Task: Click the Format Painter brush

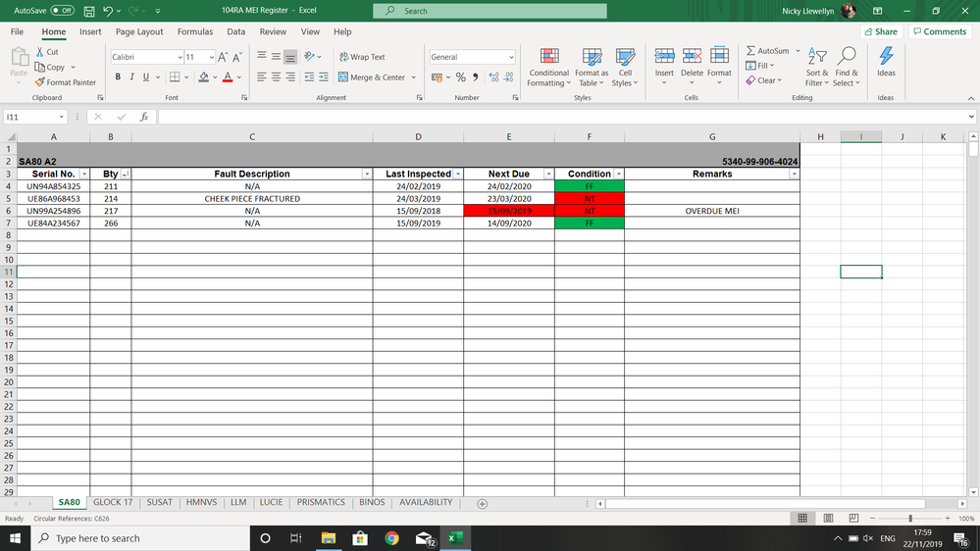Action: coord(40,82)
